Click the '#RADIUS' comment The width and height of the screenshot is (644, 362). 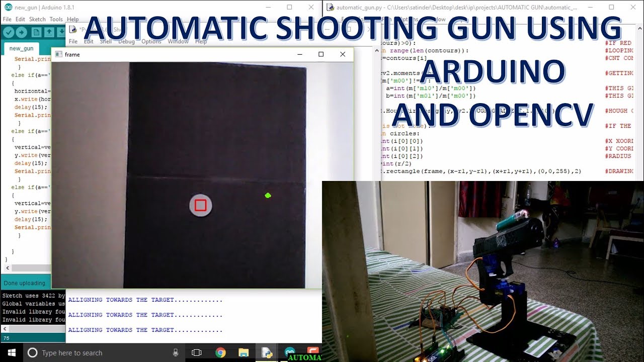619,156
